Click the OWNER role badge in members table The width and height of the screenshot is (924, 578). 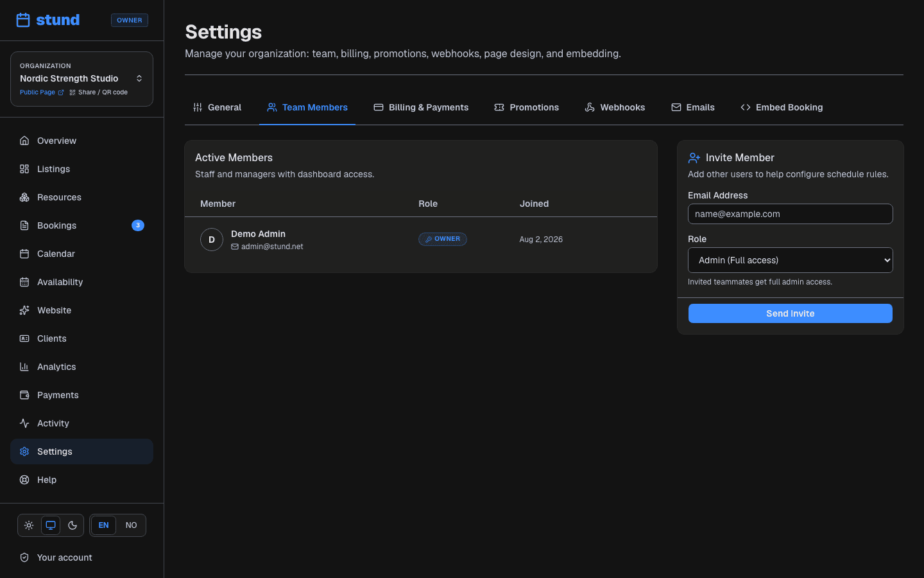point(443,239)
